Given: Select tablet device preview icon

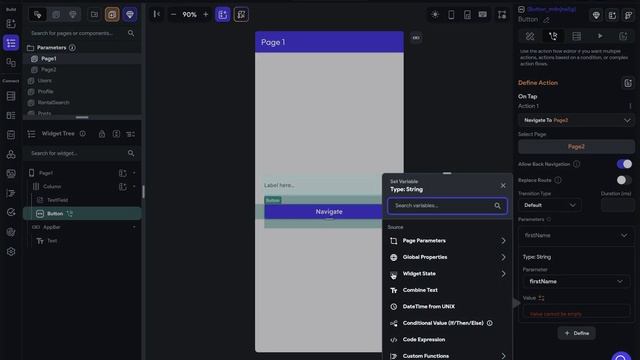Looking at the screenshot, I should (467, 15).
